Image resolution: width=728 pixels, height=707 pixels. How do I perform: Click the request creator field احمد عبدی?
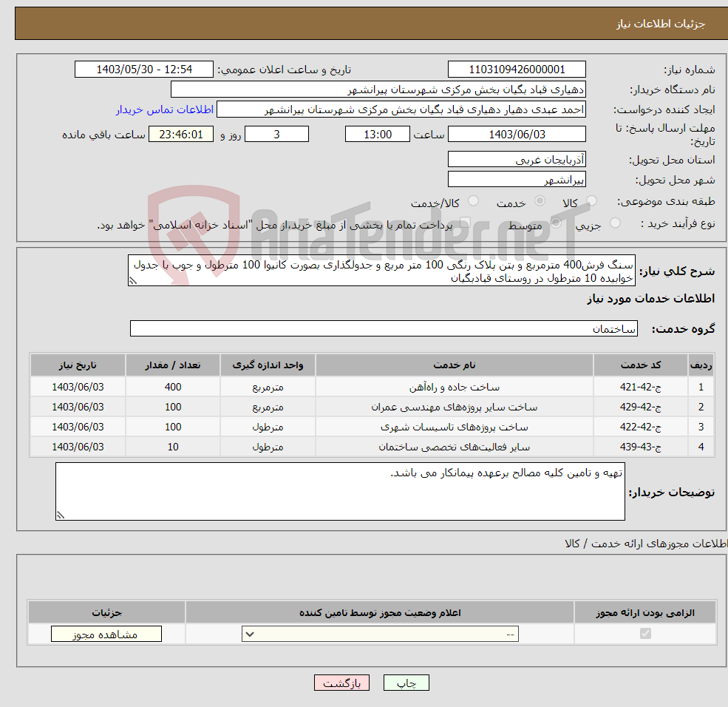coord(401,109)
